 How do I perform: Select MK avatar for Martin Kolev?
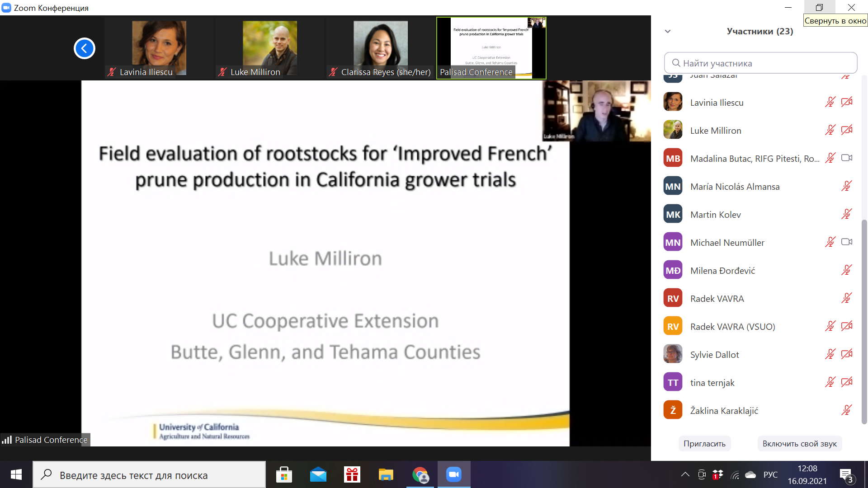(x=673, y=214)
